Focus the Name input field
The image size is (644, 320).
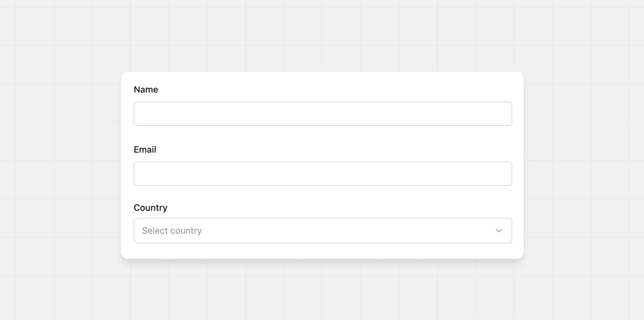tap(322, 114)
